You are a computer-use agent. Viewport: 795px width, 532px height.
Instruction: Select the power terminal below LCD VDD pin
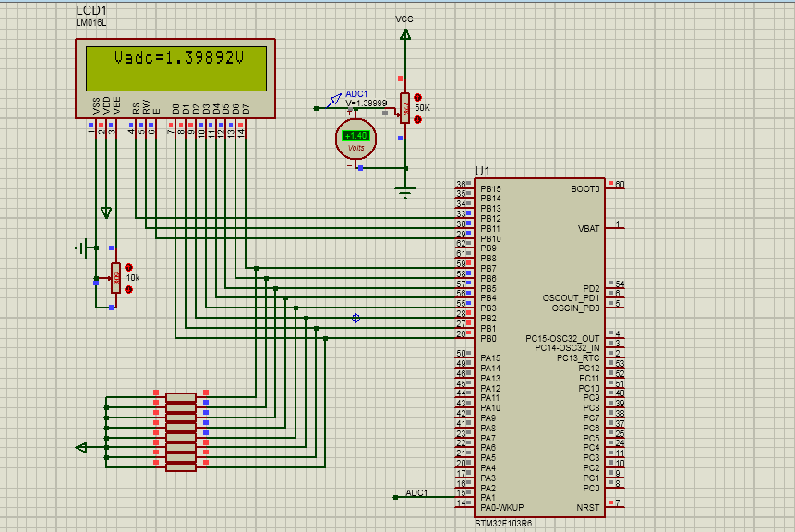click(106, 212)
